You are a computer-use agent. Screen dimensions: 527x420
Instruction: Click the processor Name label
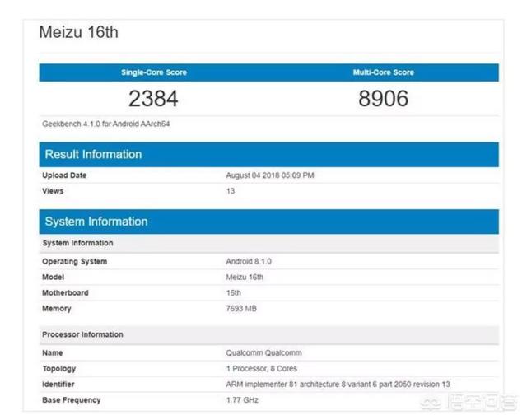[53, 353]
